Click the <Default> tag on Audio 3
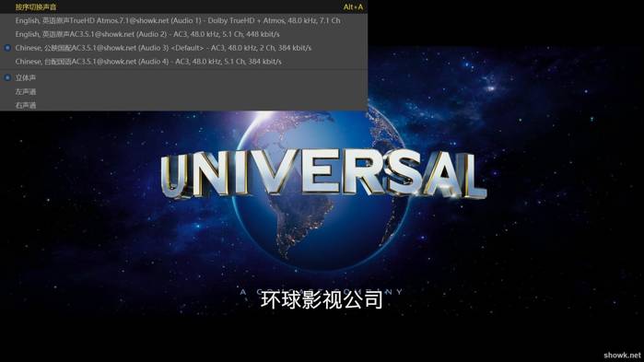The width and height of the screenshot is (644, 362). 187,48
